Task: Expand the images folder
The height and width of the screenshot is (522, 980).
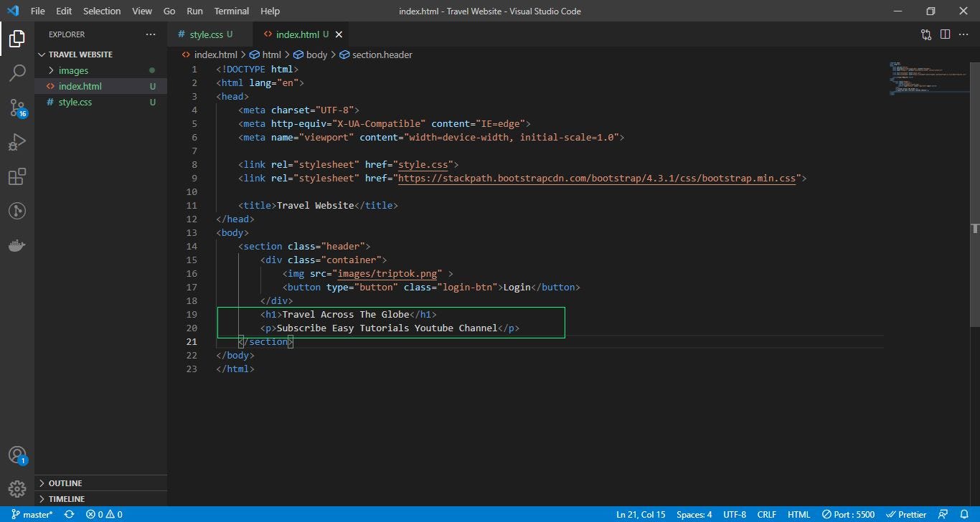Action: pyautogui.click(x=74, y=70)
